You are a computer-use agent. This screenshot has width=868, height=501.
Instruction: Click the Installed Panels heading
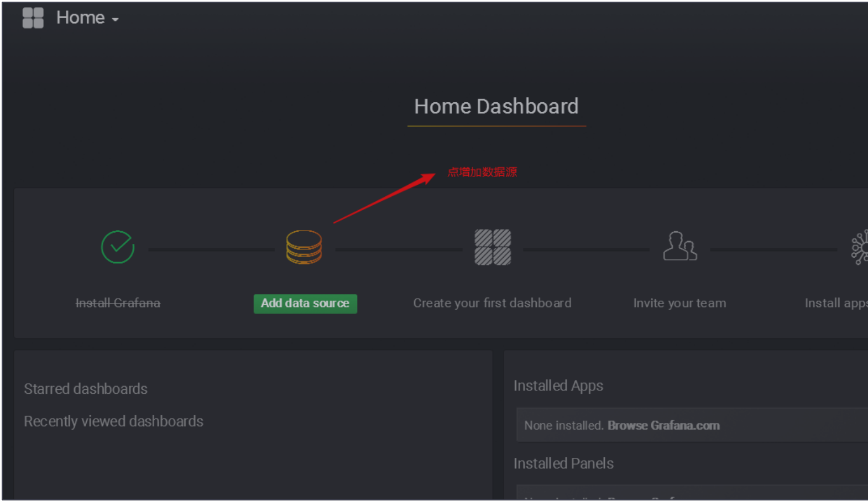pos(563,463)
